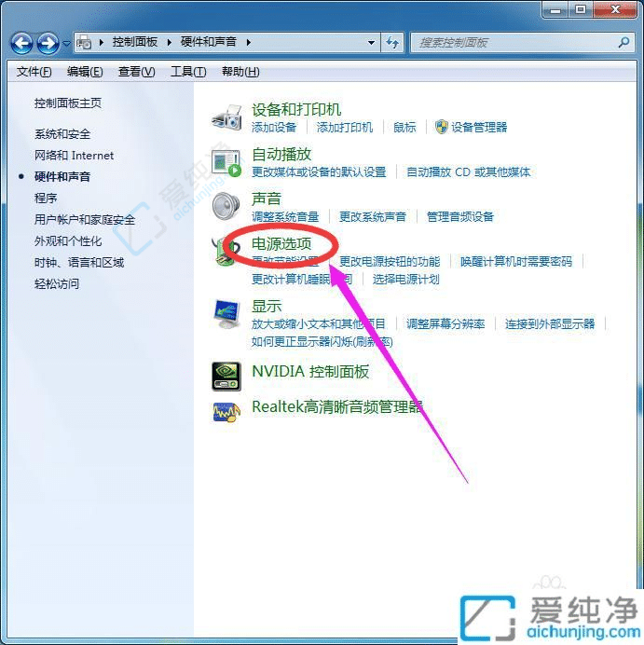
Task: Open the Display monitor icon
Action: pos(226,313)
